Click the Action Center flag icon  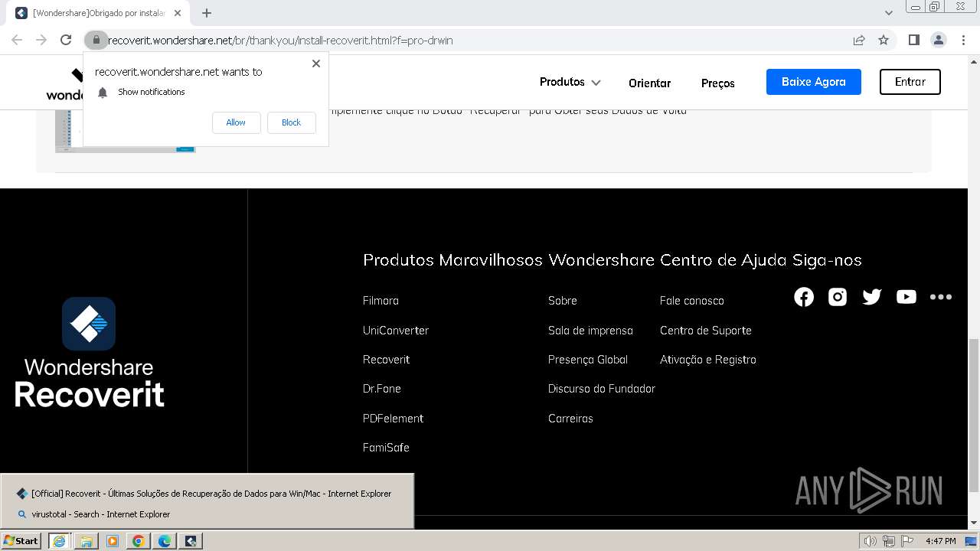coord(906,541)
